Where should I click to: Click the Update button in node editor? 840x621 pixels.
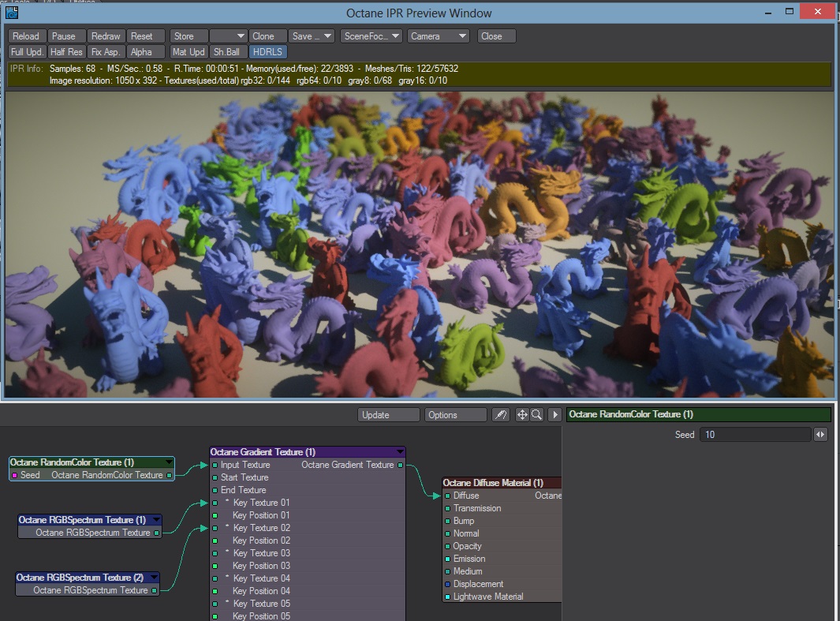(388, 415)
